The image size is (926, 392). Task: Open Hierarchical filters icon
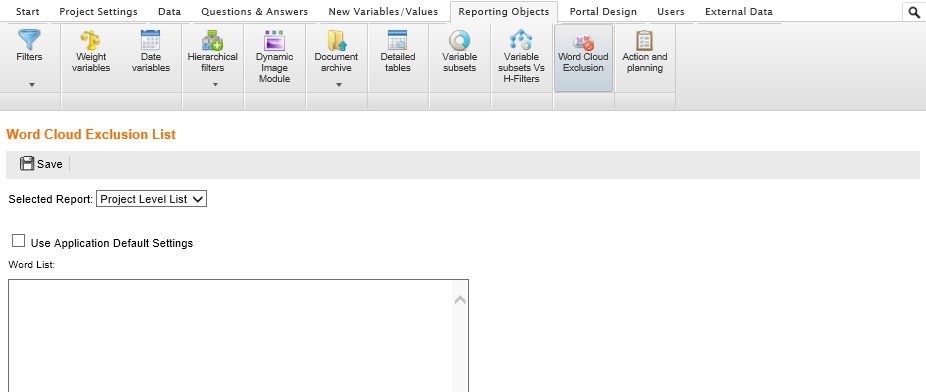(213, 40)
